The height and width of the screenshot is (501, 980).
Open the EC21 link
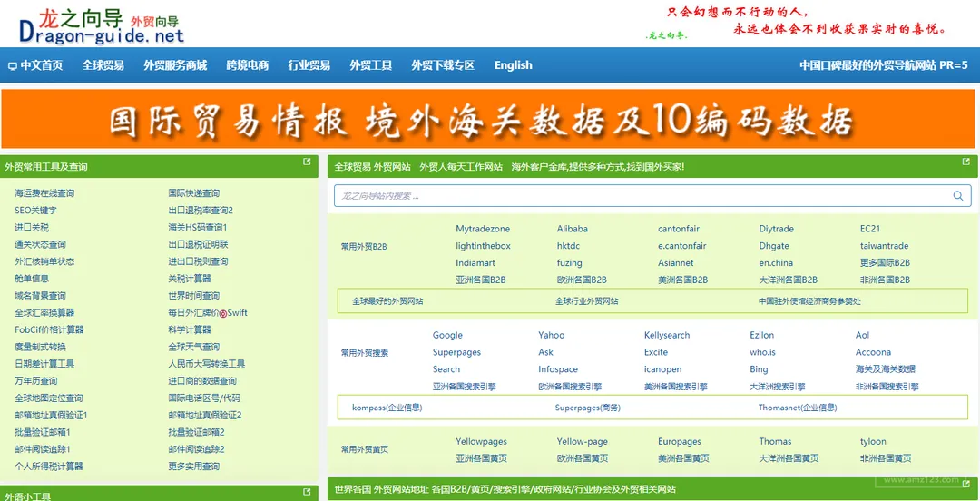(870, 229)
